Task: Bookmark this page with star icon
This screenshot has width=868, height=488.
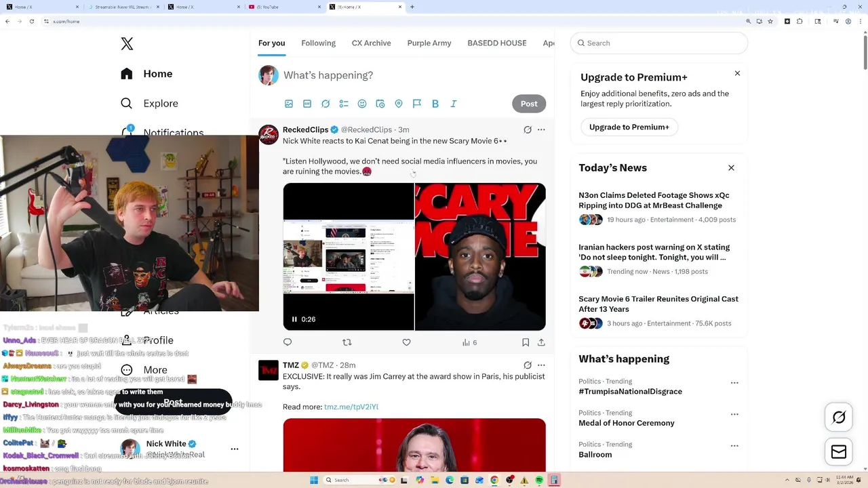Action: [x=770, y=21]
